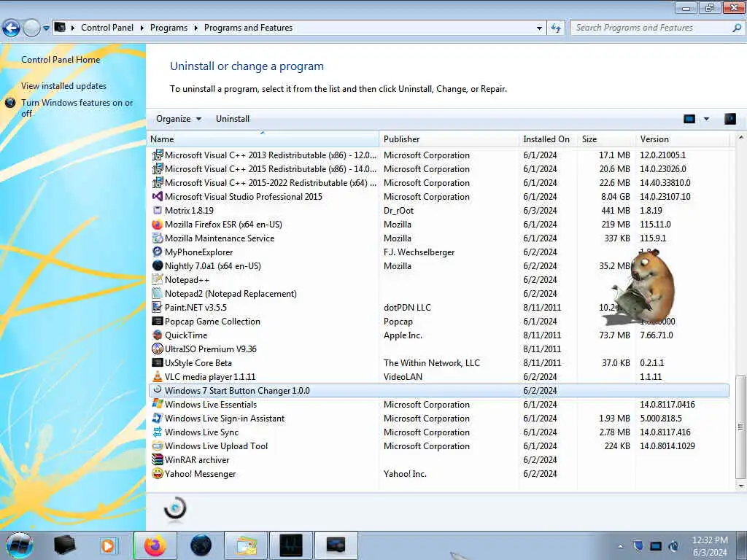Open Firefox from the taskbar

pos(155,545)
